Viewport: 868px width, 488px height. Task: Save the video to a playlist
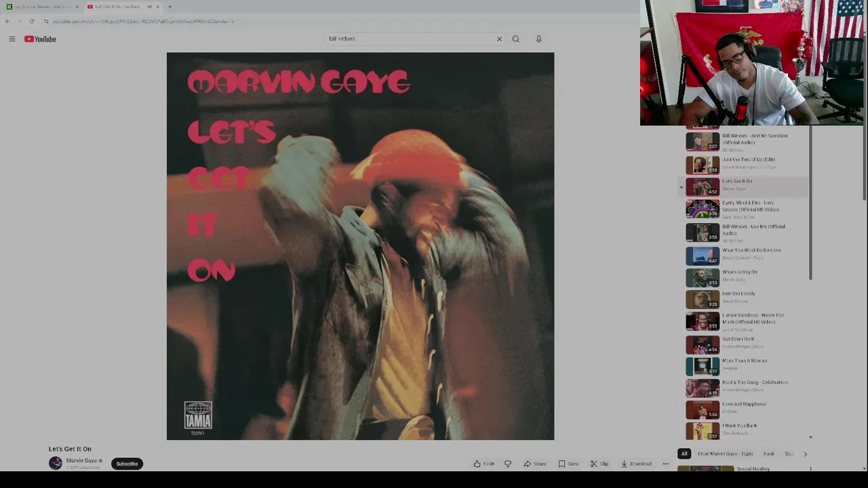[568, 464]
